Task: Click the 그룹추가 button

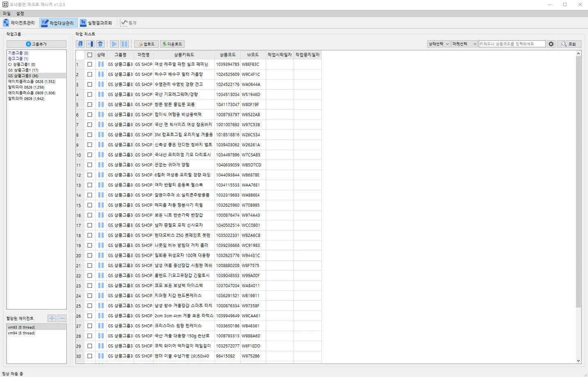Action: point(36,44)
